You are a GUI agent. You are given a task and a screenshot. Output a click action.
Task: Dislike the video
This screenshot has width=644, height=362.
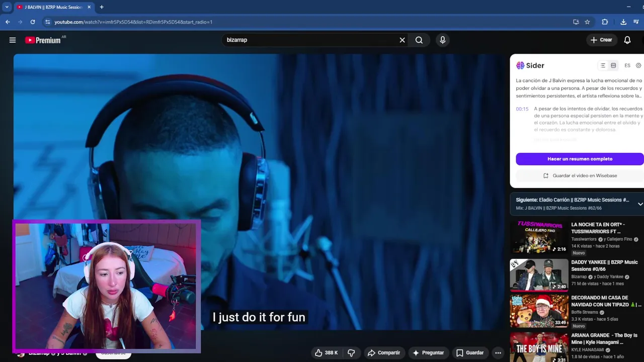[x=352, y=353]
